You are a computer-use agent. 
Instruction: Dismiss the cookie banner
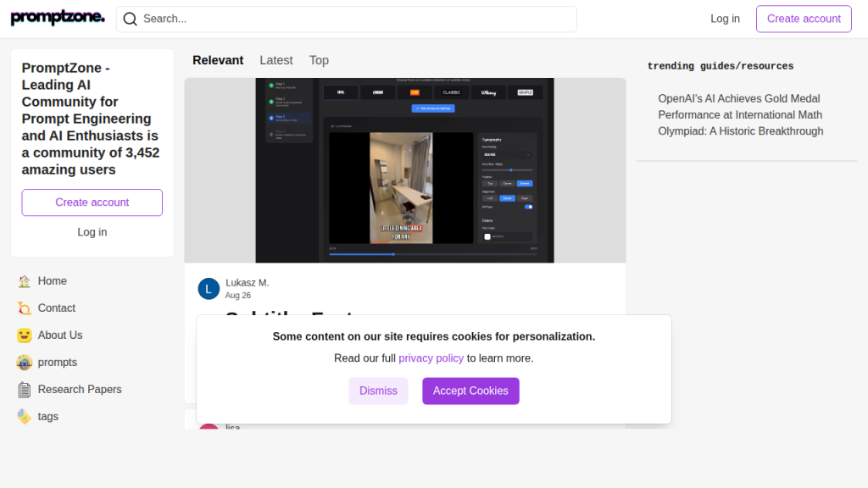point(378,391)
